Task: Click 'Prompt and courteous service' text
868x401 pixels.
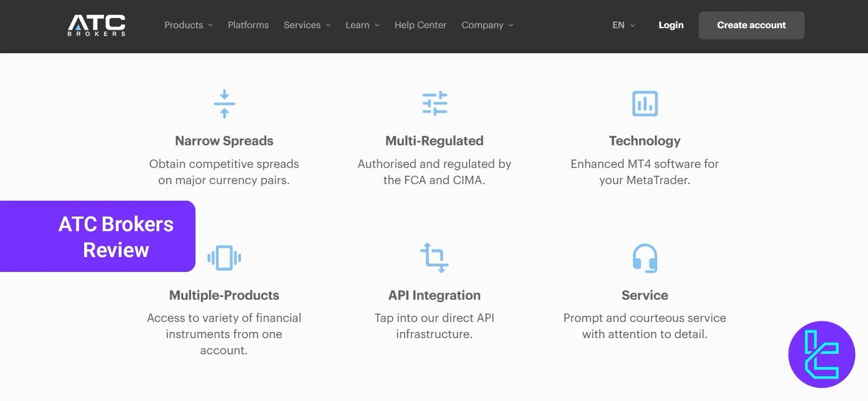Action: (x=644, y=326)
